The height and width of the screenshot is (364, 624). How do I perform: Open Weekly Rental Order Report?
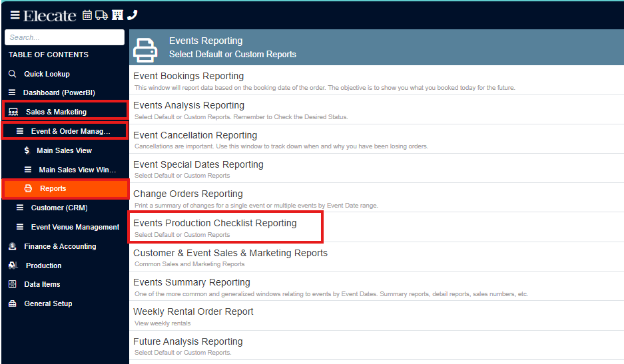(376, 316)
